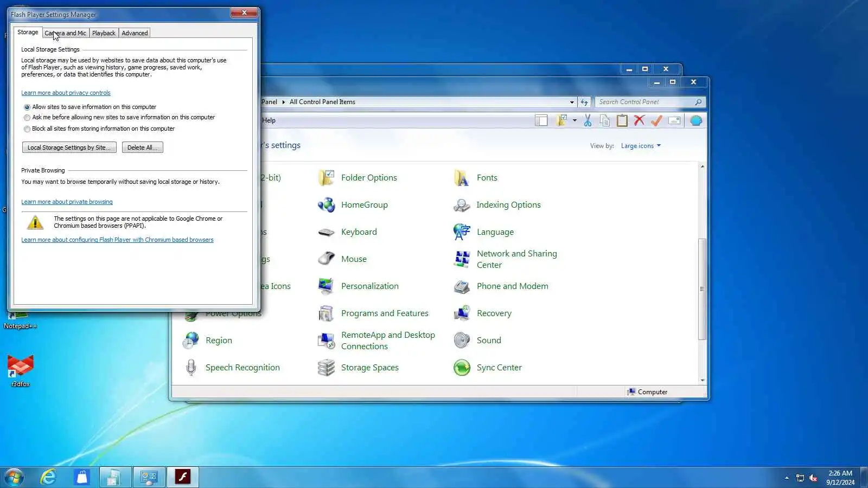Click the Control Panel taskbar button
Screen dimensions: 868x488
149,477
